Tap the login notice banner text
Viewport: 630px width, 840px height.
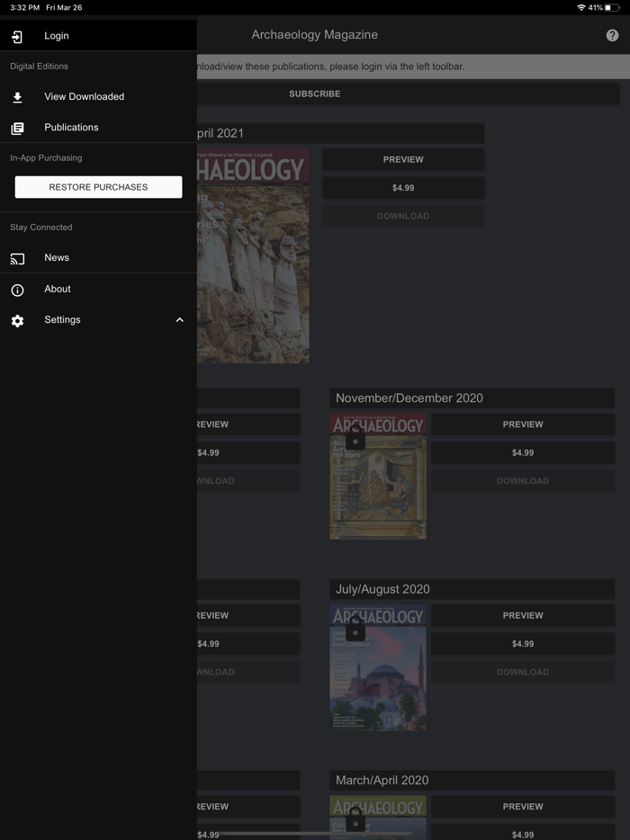point(331,67)
